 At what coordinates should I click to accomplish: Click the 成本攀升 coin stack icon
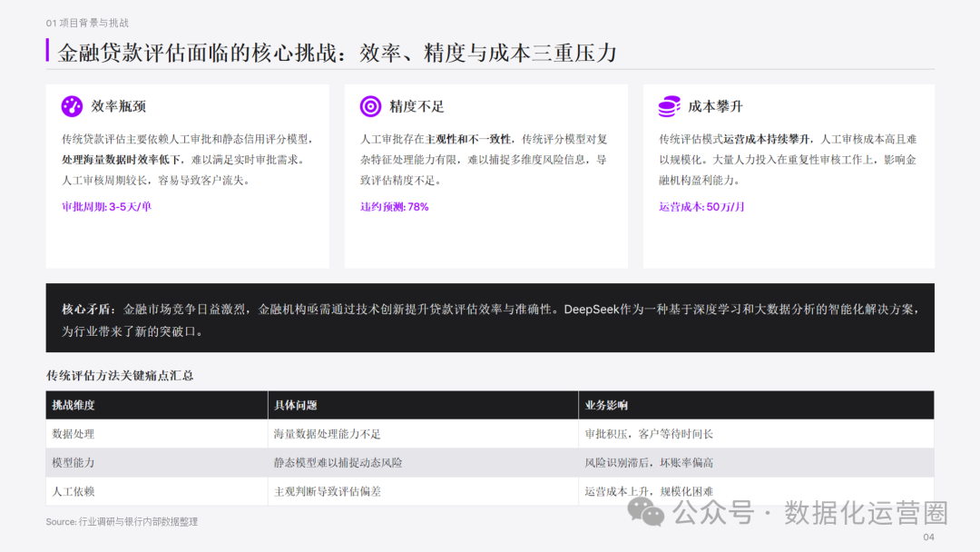pos(670,106)
